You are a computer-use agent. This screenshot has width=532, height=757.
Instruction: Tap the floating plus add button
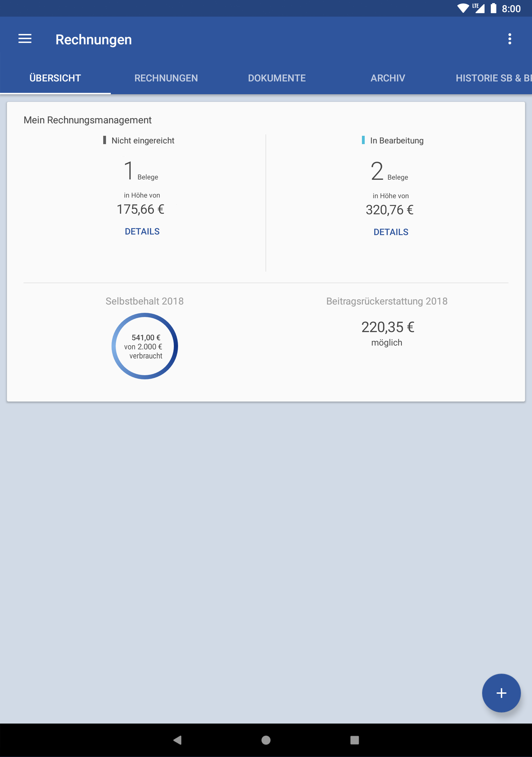pyautogui.click(x=501, y=693)
